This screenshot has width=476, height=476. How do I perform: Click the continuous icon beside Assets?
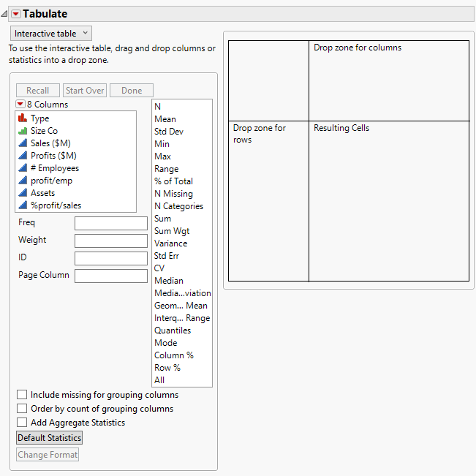click(23, 193)
